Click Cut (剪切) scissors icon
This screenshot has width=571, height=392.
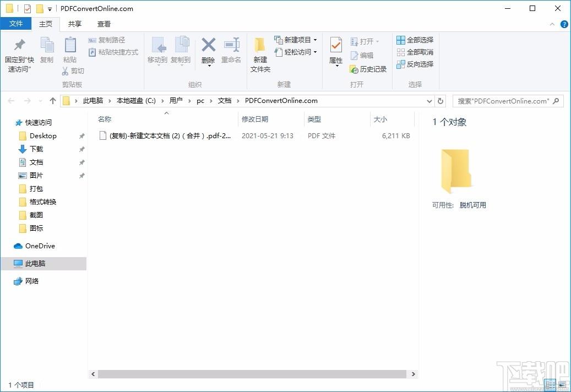[65, 70]
